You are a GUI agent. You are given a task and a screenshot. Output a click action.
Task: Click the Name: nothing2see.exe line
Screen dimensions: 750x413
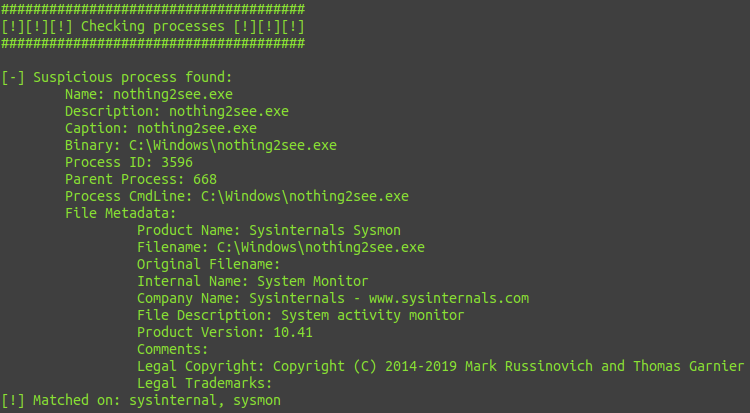tap(149, 94)
